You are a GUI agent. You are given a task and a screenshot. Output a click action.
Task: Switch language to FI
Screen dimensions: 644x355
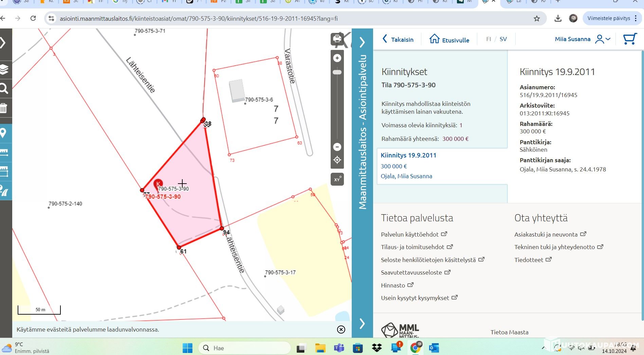[489, 39]
